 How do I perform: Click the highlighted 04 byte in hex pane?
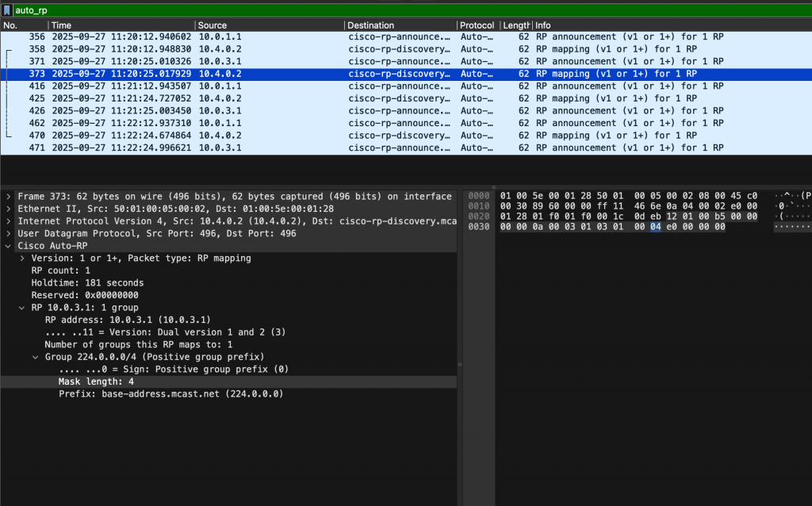tap(655, 227)
